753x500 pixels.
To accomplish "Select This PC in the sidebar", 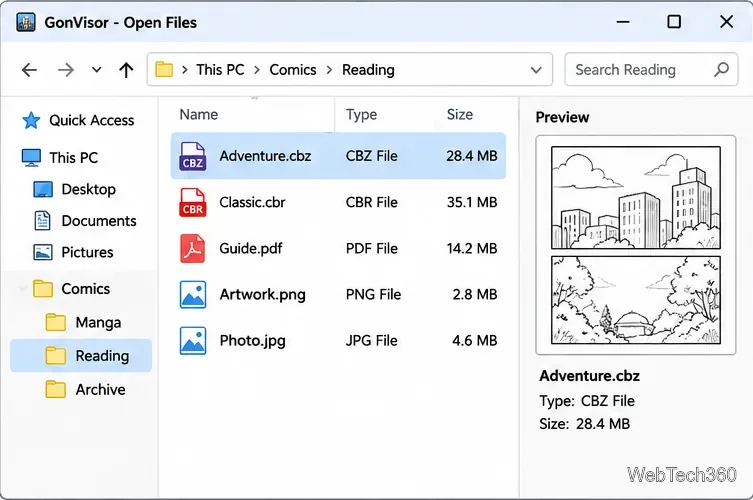I will [73, 158].
